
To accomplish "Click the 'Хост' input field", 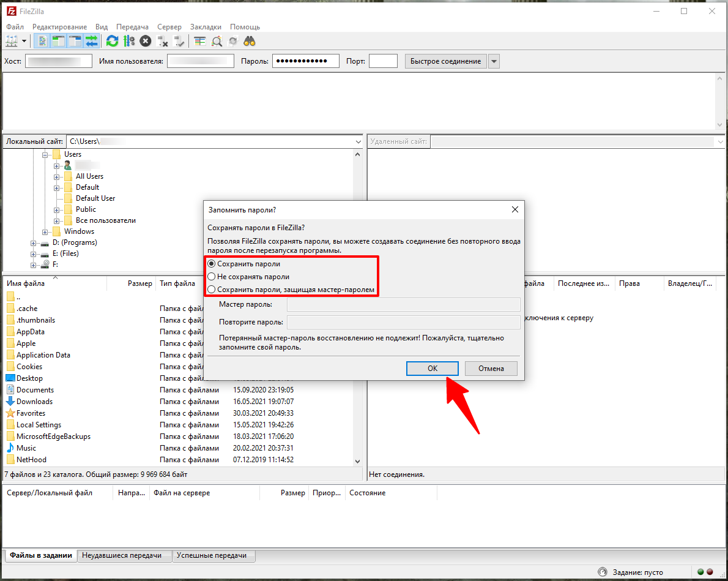I will (x=58, y=61).
